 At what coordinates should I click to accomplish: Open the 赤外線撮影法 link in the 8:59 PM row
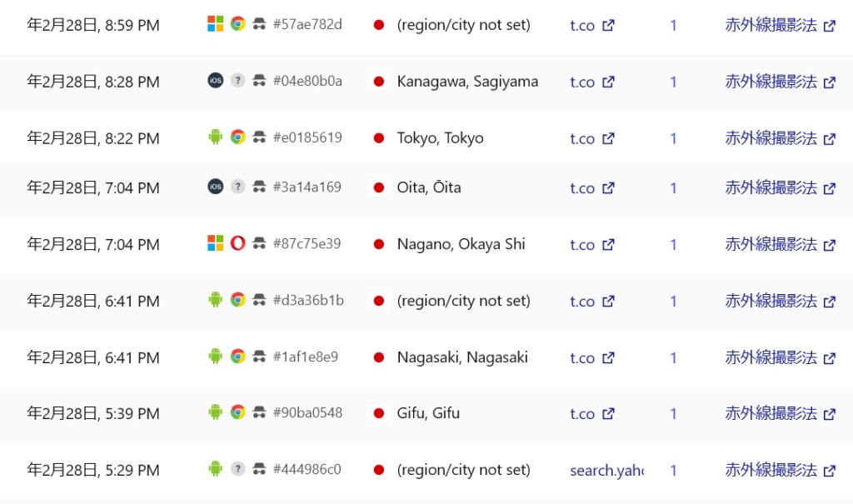pos(771,25)
